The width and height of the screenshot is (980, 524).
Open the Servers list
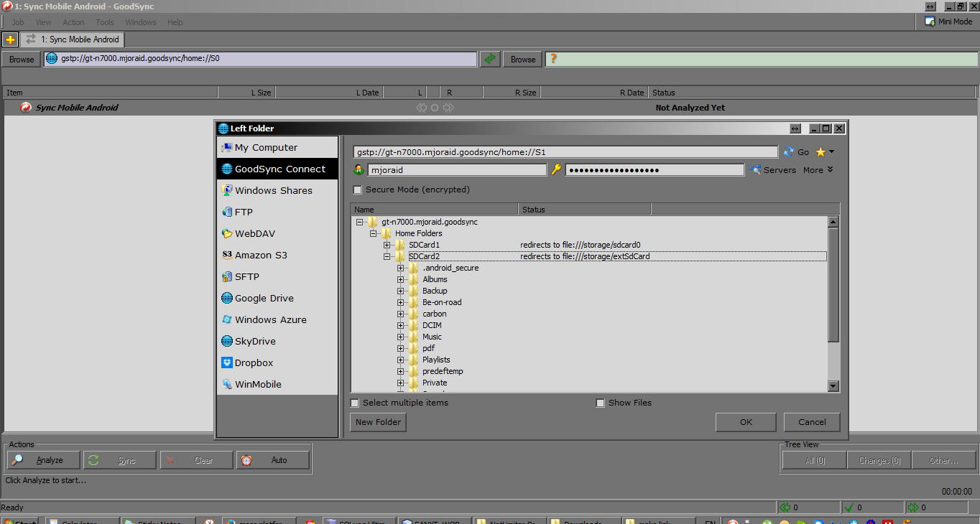[773, 170]
